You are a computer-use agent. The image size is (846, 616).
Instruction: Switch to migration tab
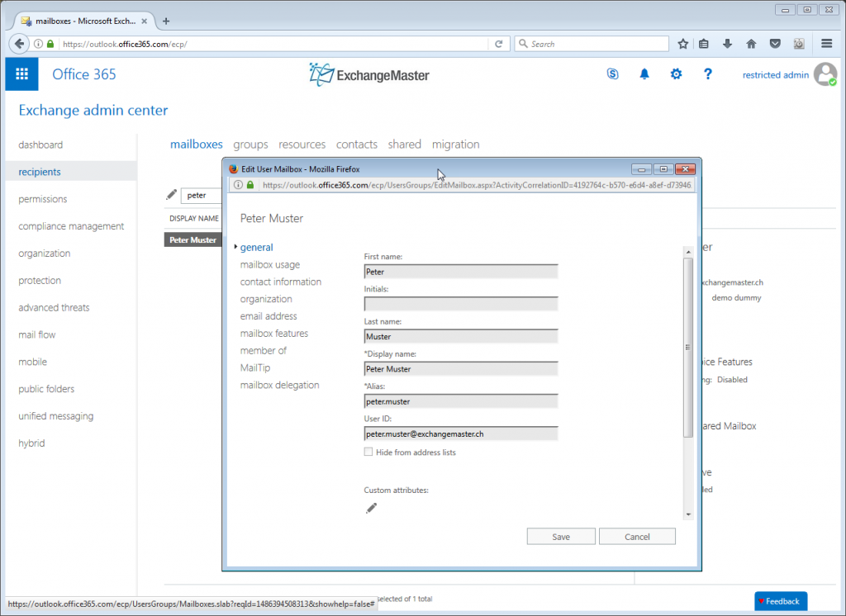click(x=455, y=144)
